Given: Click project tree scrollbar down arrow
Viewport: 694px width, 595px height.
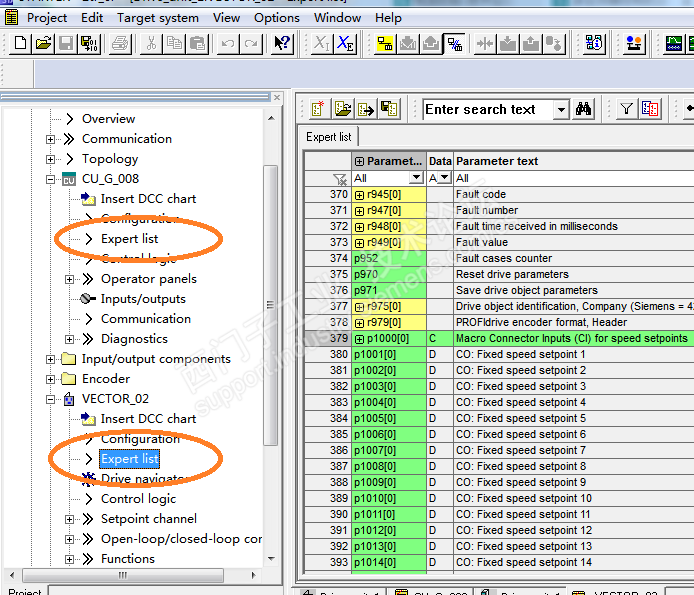Looking at the screenshot, I should 271,559.
